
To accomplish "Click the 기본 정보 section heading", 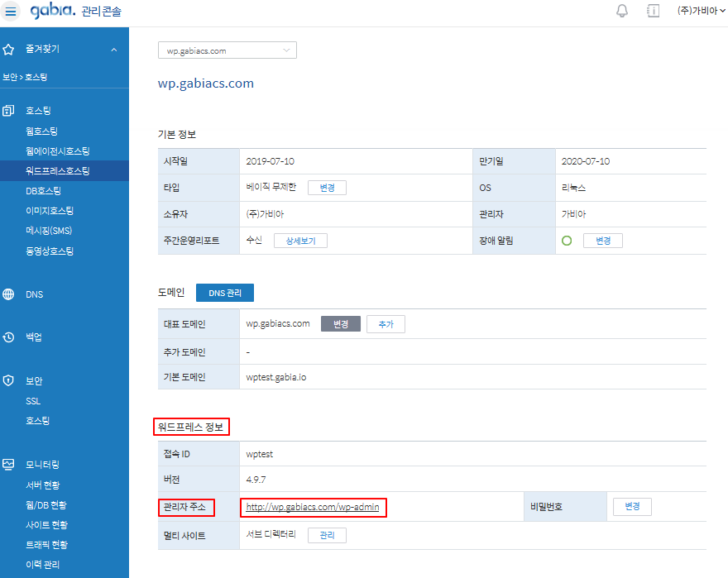I will coord(177,135).
